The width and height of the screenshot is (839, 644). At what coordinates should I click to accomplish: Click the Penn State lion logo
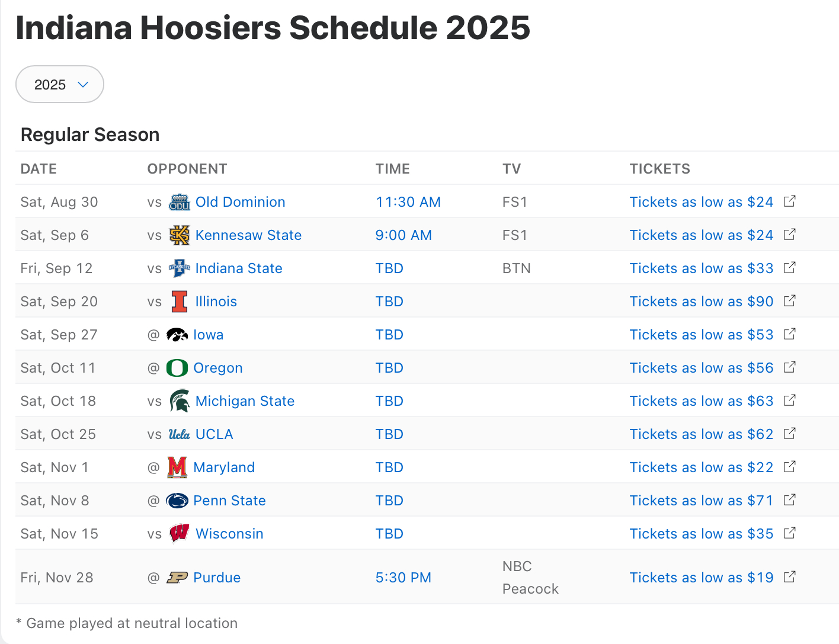177,501
